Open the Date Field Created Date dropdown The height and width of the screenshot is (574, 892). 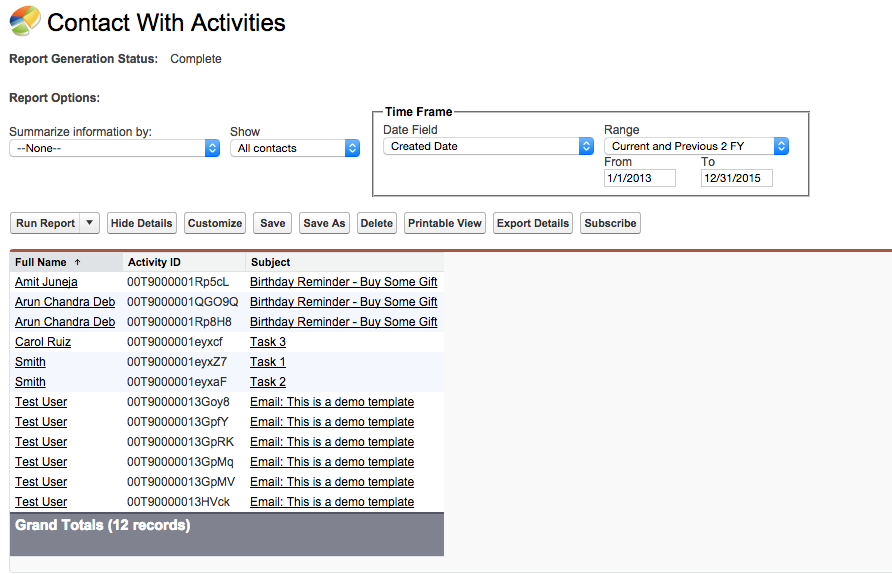pos(488,146)
